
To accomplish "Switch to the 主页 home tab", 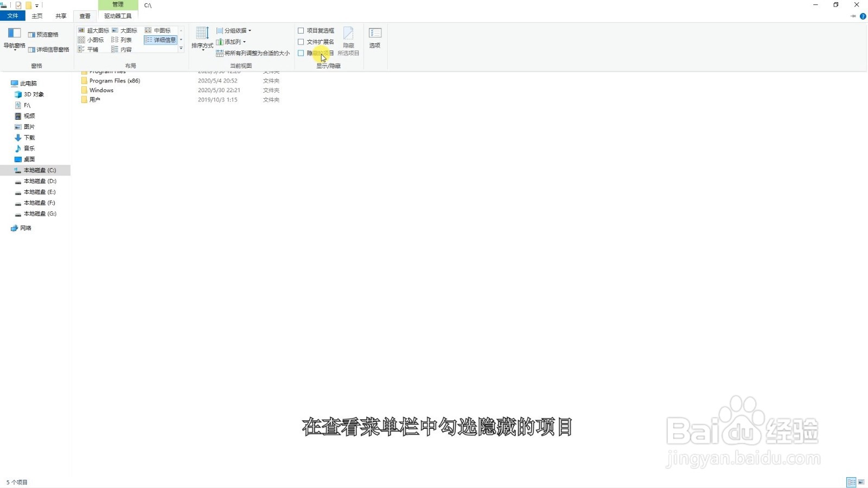I will pyautogui.click(x=37, y=16).
